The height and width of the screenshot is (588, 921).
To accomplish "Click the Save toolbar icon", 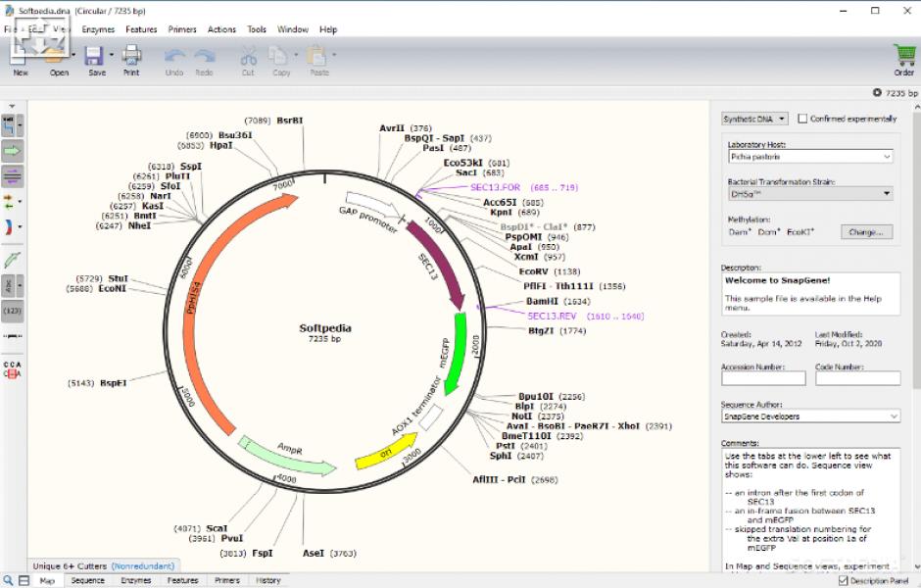I will click(x=94, y=57).
